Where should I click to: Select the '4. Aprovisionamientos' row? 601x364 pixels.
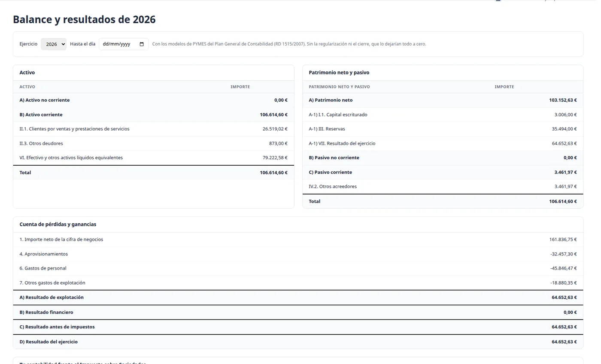coord(298,254)
